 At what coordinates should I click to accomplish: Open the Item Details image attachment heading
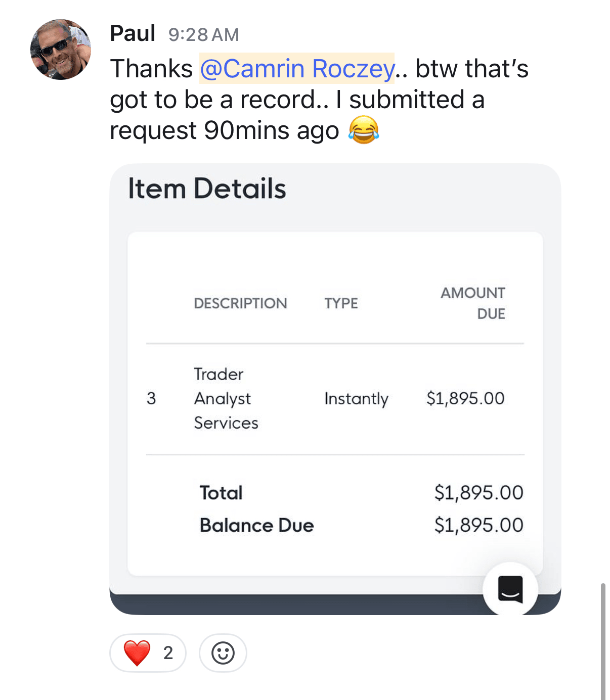(x=207, y=189)
